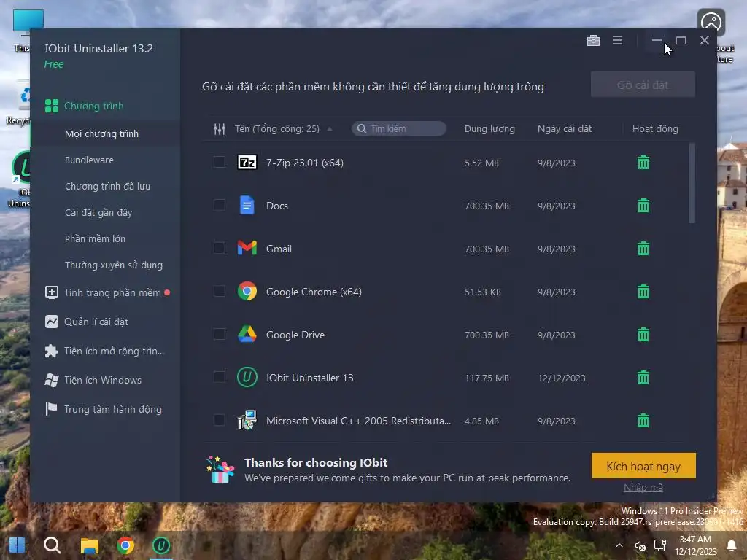
Task: Click the Google Chrome icon in the program list
Action: pos(247,291)
